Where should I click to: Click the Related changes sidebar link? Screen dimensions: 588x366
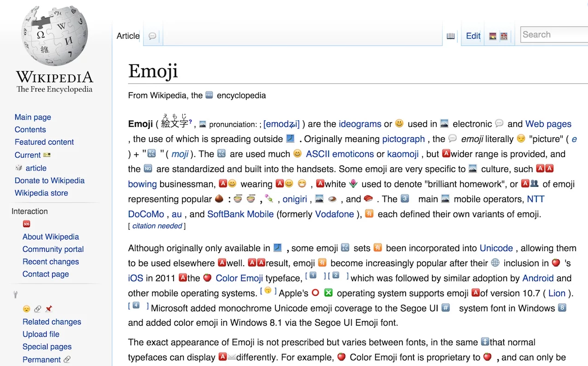coord(52,322)
